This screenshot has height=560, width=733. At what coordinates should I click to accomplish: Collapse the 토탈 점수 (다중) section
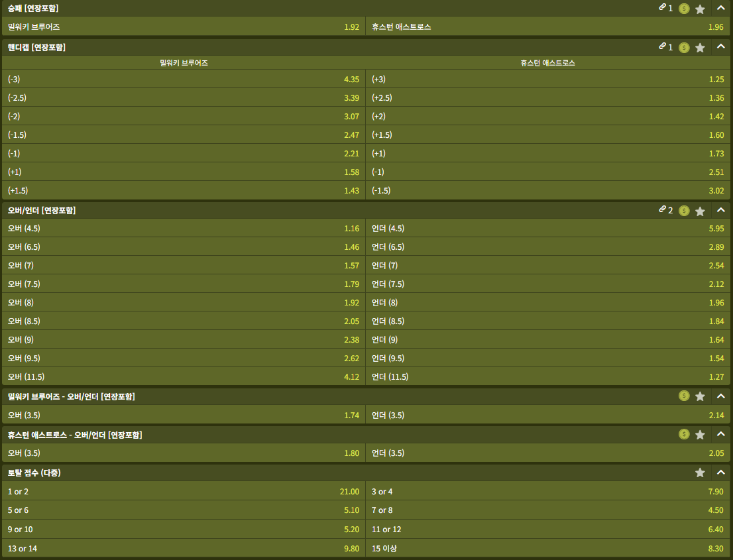[x=720, y=472]
